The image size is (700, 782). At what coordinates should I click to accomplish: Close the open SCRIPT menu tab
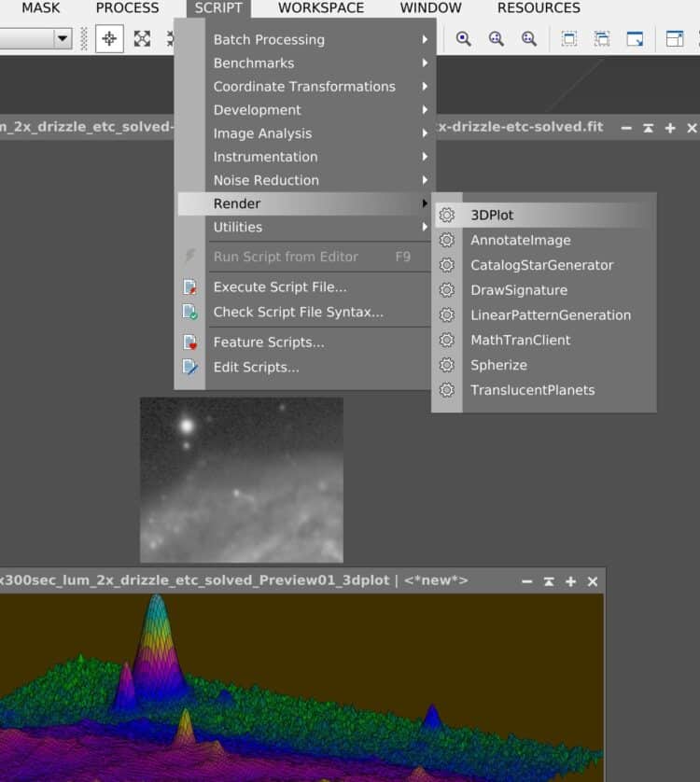click(218, 8)
